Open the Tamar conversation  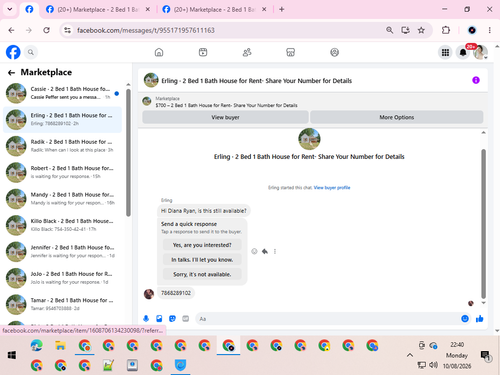62,304
